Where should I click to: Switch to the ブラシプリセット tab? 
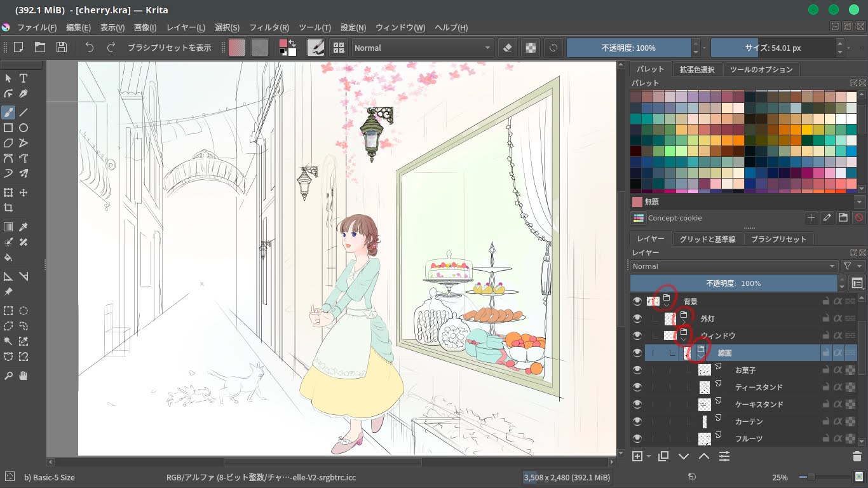coord(778,239)
